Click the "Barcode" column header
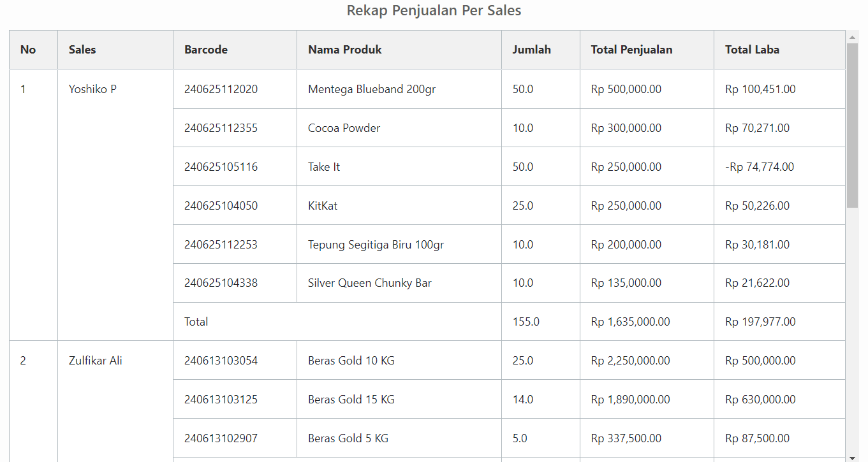The width and height of the screenshot is (868, 462). (205, 50)
